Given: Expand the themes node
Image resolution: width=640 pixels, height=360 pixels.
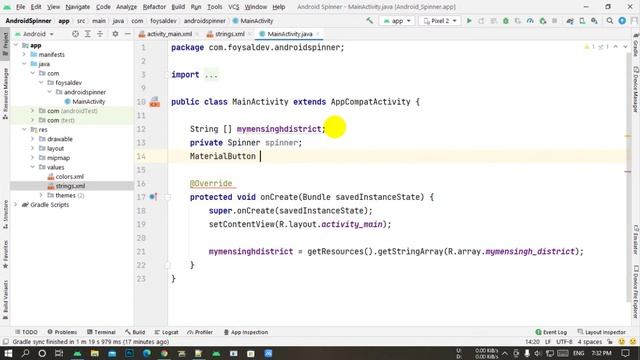Looking at the screenshot, I should (41, 195).
